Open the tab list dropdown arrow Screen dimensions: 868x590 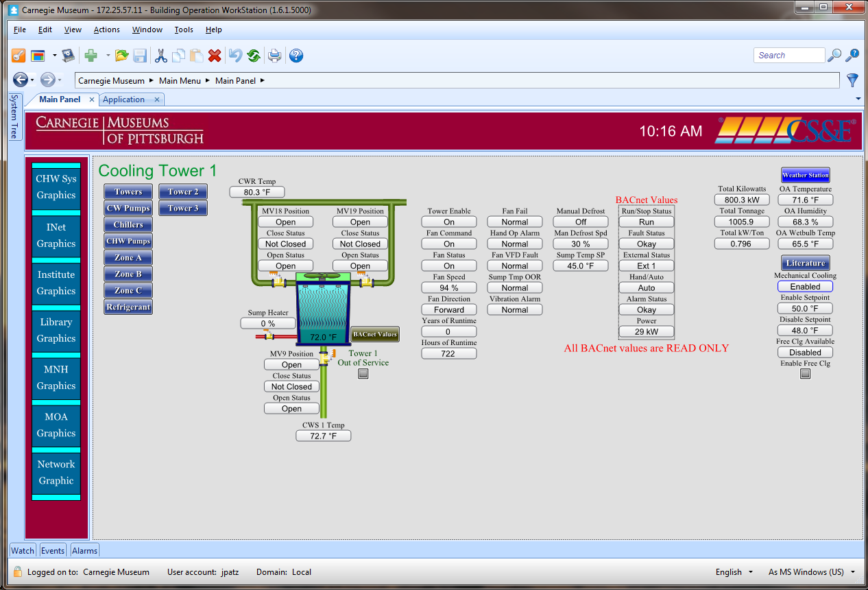858,99
